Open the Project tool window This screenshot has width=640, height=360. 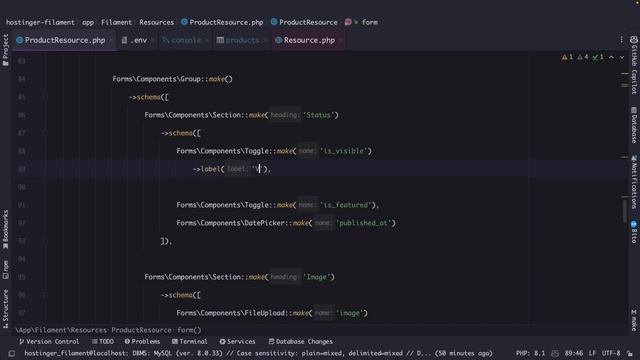coord(5,50)
